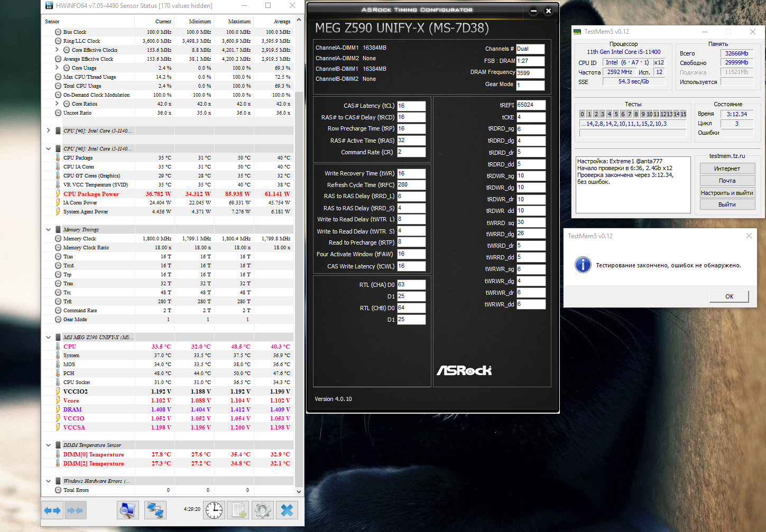Click the icon beside Memory Clock Ratio
The image size is (766, 532).
[x=58, y=248]
